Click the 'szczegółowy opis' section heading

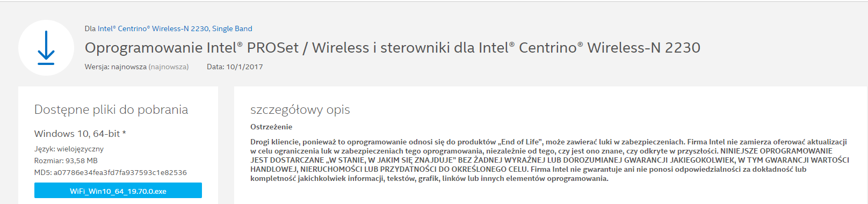[x=300, y=110]
